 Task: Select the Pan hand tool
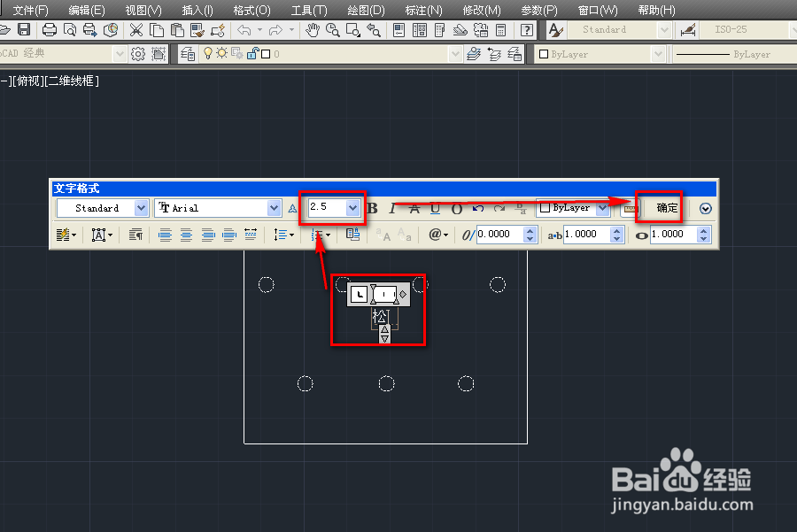[x=312, y=30]
